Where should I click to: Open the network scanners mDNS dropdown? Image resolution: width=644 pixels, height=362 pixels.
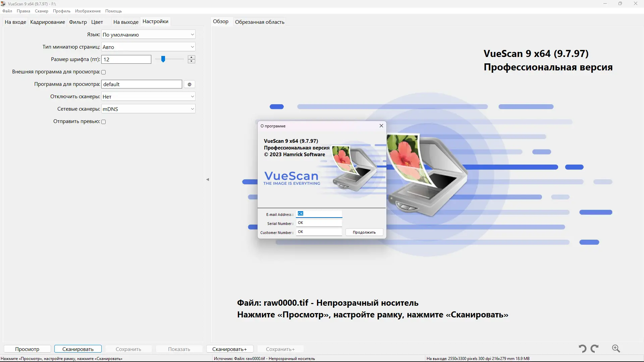pyautogui.click(x=148, y=109)
